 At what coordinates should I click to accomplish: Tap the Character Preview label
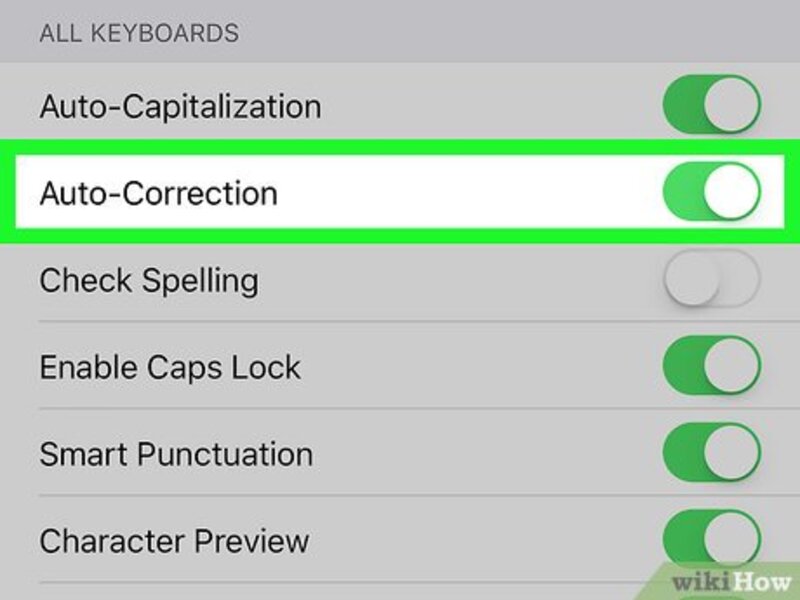click(x=174, y=541)
